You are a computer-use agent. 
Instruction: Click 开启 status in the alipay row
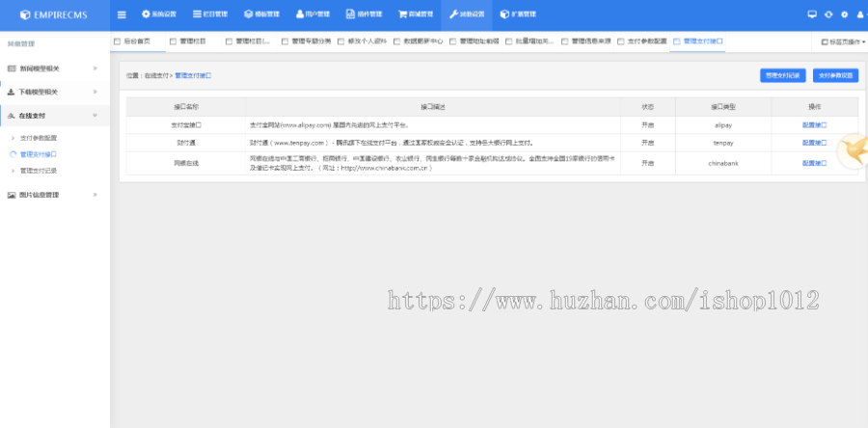tap(648, 125)
